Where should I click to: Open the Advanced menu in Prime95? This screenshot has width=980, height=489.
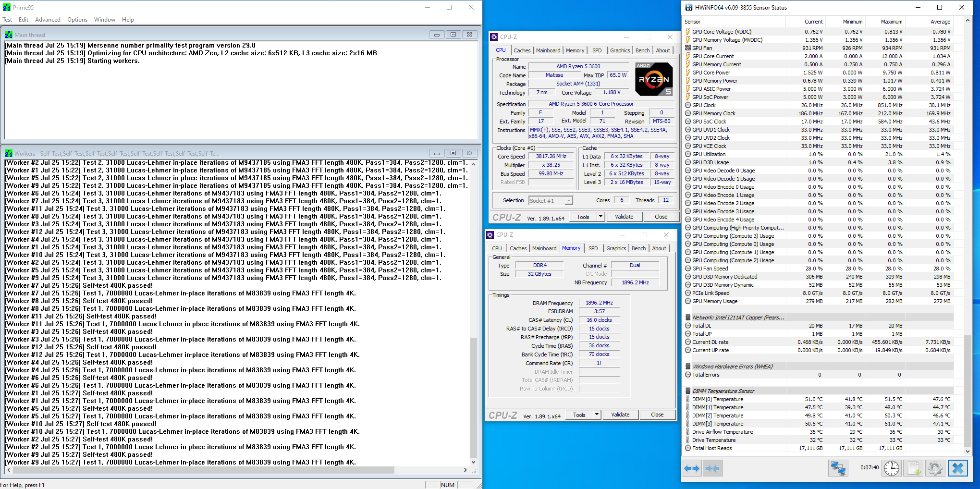pyautogui.click(x=48, y=20)
